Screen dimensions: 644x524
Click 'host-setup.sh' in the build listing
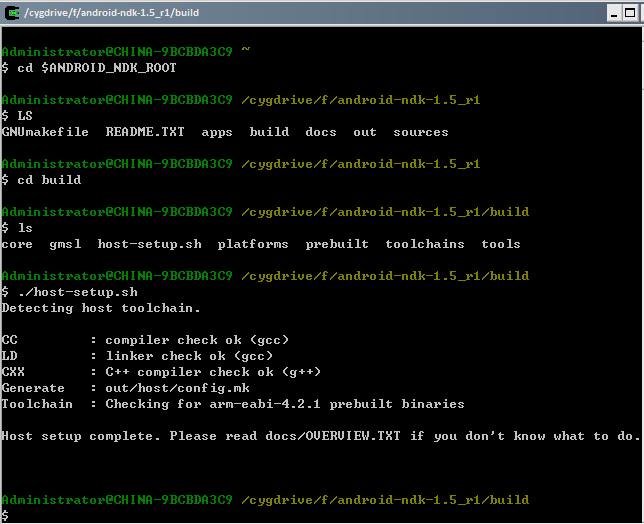coord(150,244)
